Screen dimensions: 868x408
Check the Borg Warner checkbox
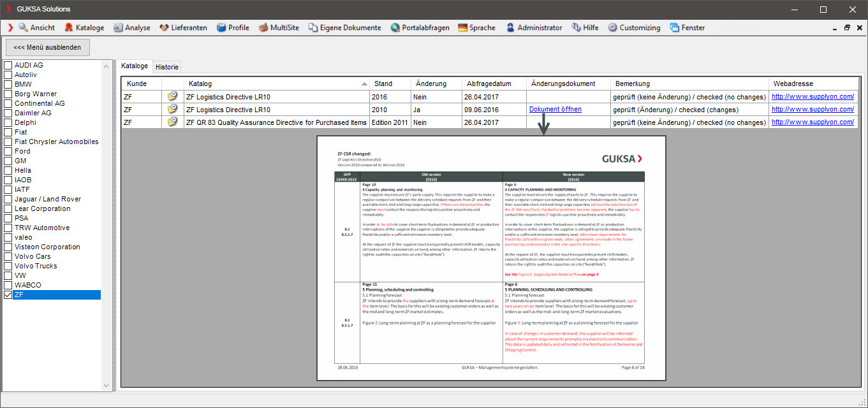[8, 94]
